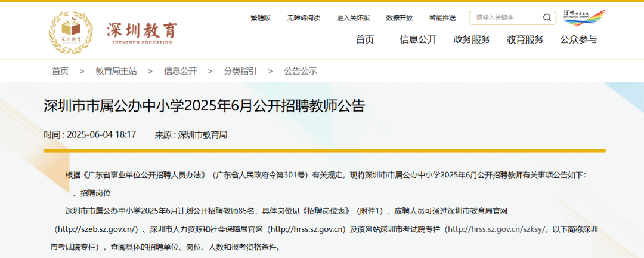
Task: Click the Shenzhen Education emblem logo
Action: [x=71, y=32]
